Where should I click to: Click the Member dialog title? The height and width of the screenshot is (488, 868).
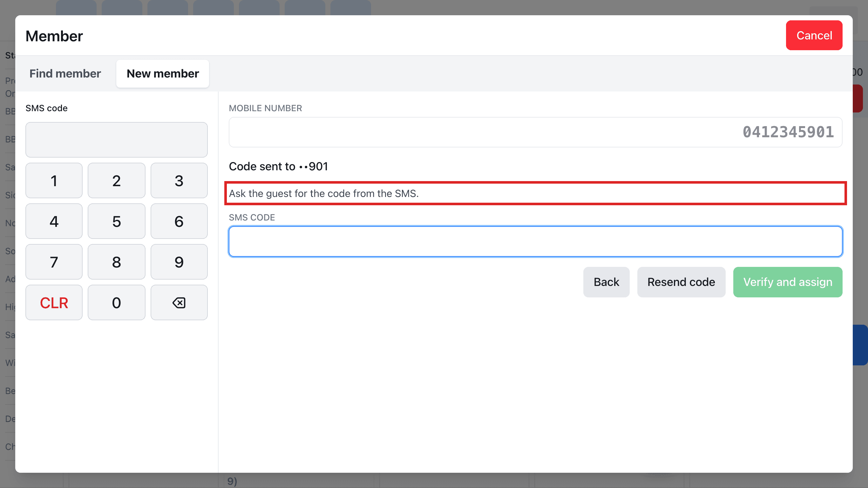(x=54, y=36)
